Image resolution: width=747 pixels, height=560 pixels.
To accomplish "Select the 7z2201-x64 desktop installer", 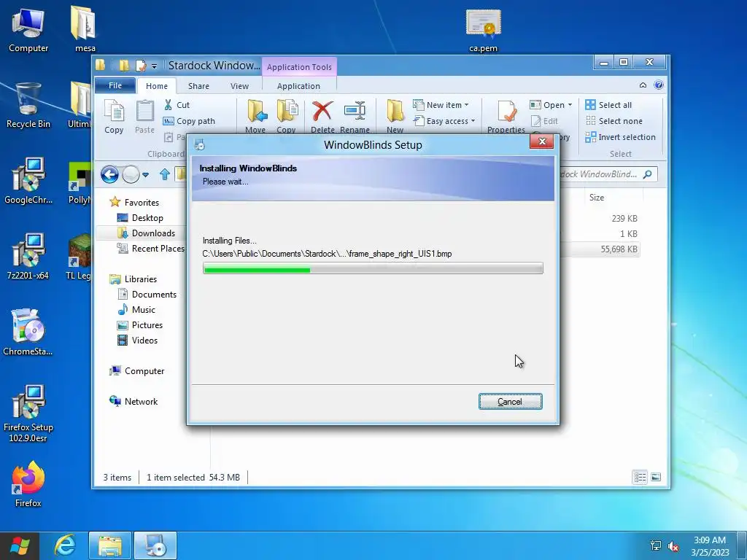I will [x=28, y=257].
